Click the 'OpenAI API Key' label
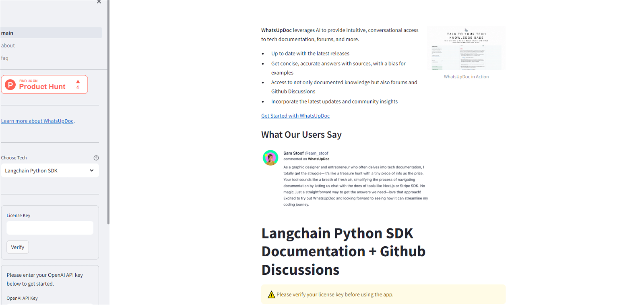The height and width of the screenshot is (305, 644). point(22,298)
